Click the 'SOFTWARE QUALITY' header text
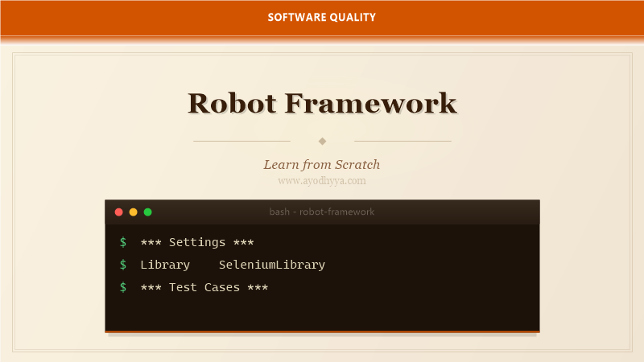The image size is (644, 362). (322, 17)
